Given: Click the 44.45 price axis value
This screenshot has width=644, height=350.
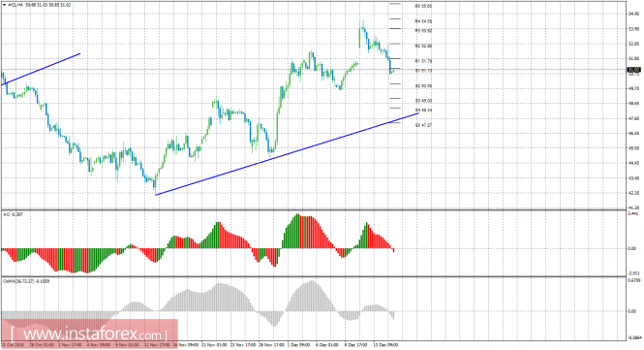Looking at the screenshot, I should (633, 163).
